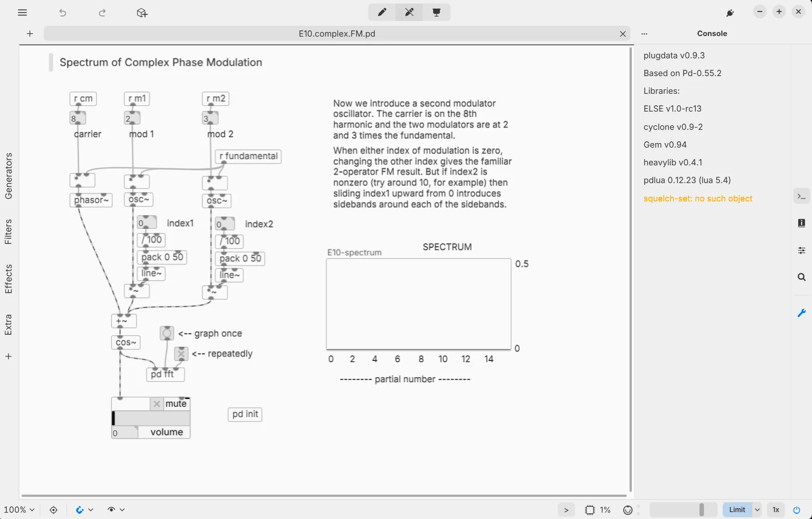Select the E10.complex.FM.pd tab
This screenshot has width=812, height=519.
pyautogui.click(x=337, y=34)
